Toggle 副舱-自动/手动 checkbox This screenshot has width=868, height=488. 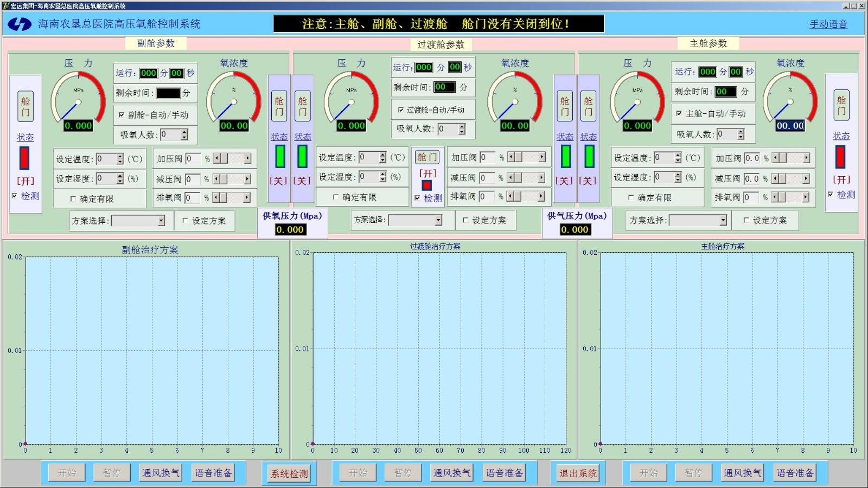click(122, 115)
